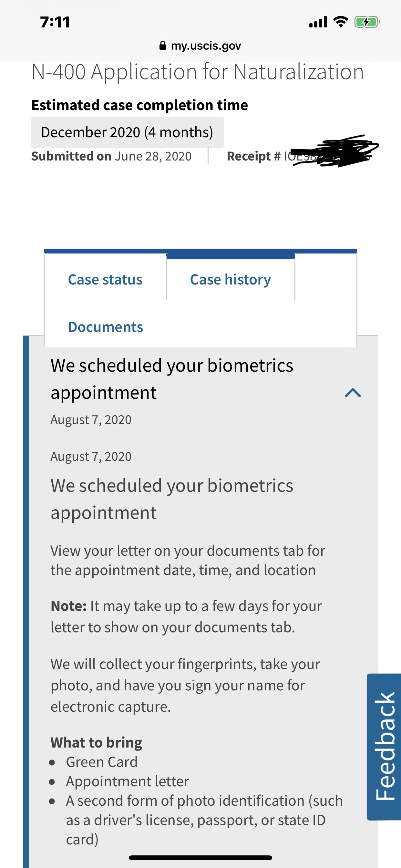Tap the my.uscis.gov address bar

point(200,46)
